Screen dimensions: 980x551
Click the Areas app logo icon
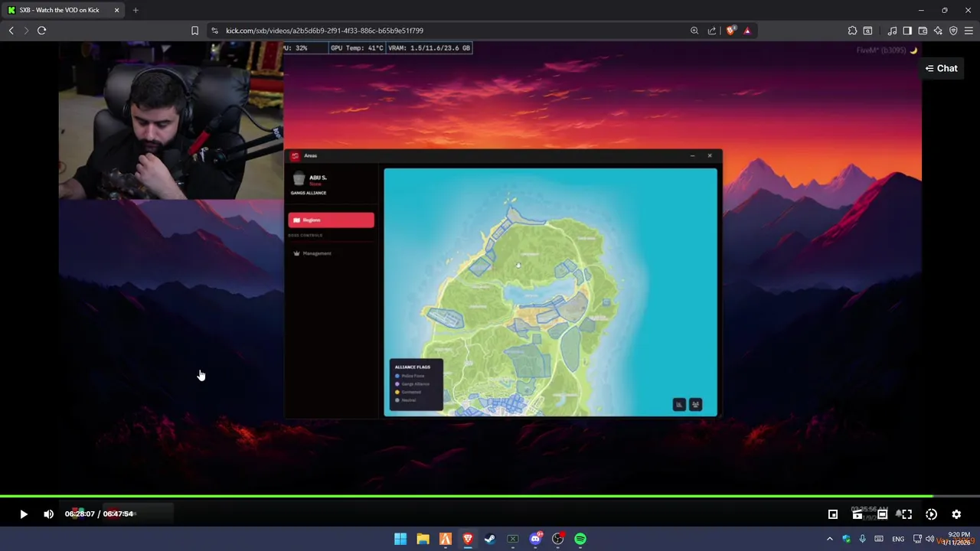(295, 156)
